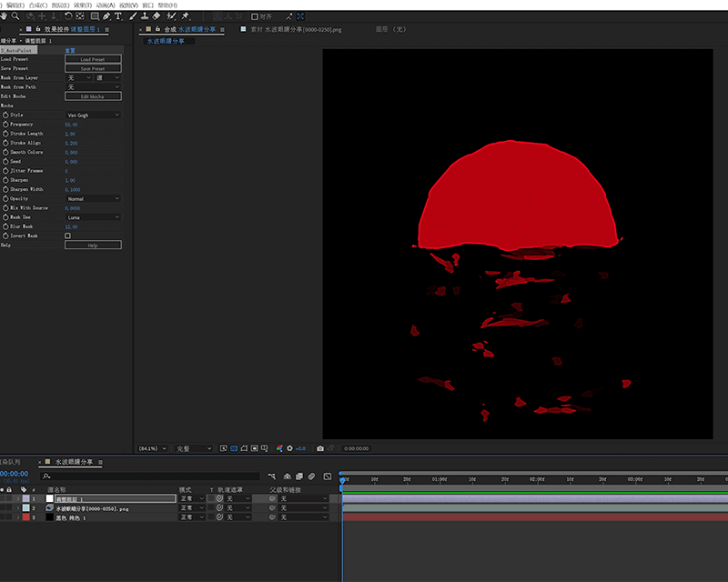This screenshot has width=728, height=582.
Task: Switch to the 素材 footage png viewer tab
Action: click(296, 29)
